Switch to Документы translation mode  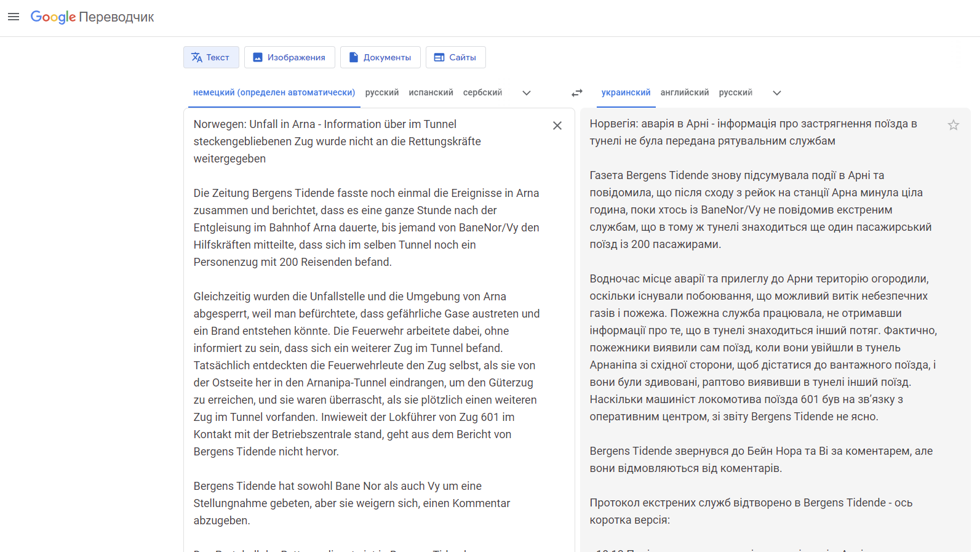coord(380,57)
